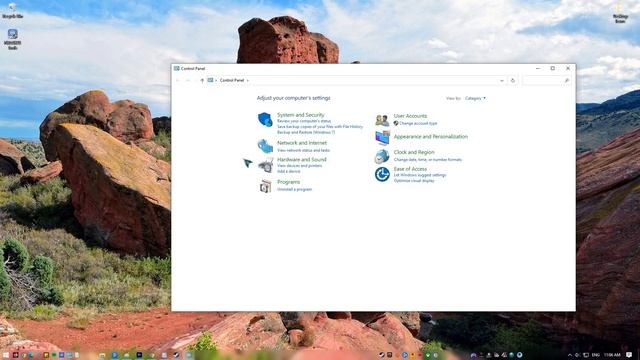Click the ENG language indicator

pyautogui.click(x=596, y=355)
